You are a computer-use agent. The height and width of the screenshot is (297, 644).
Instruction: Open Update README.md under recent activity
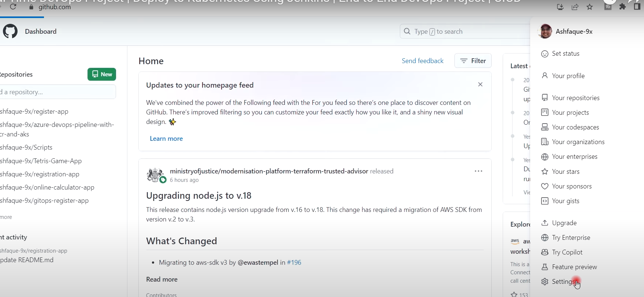click(x=27, y=260)
